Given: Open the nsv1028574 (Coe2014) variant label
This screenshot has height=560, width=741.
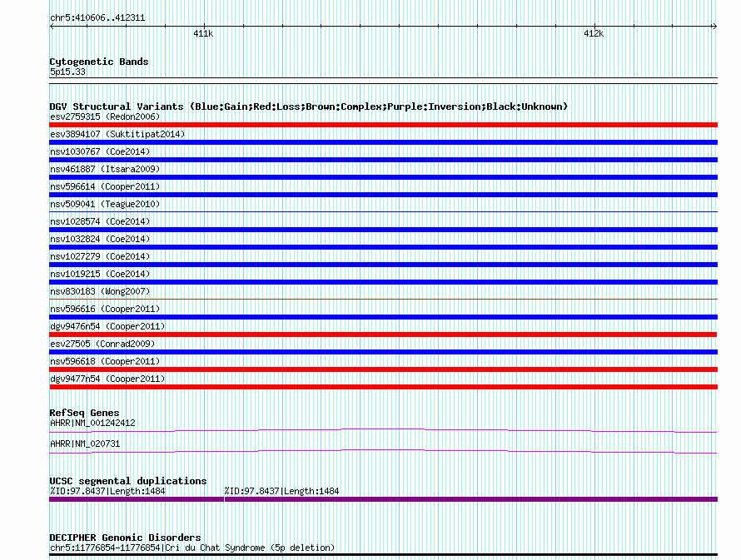Looking at the screenshot, I should click(x=100, y=221).
